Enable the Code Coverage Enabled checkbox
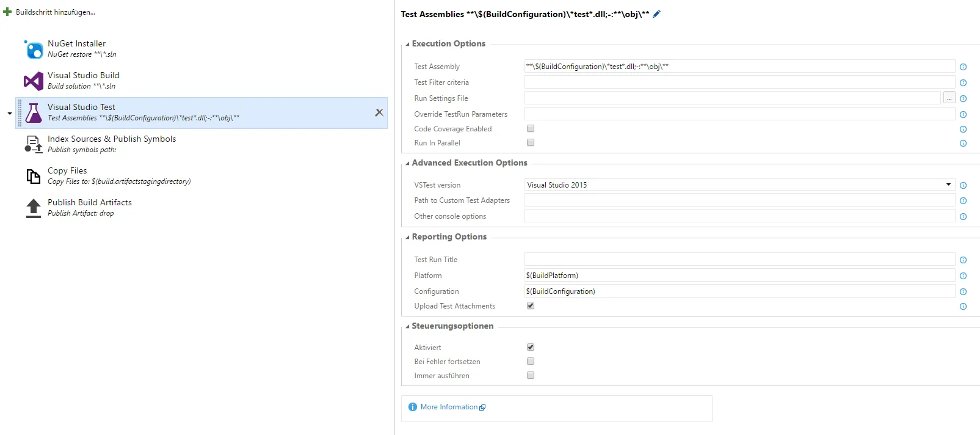 (x=531, y=128)
